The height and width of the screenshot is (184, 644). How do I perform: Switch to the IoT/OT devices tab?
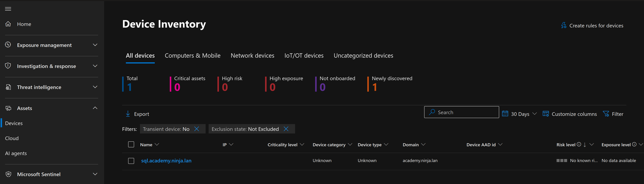click(x=304, y=56)
